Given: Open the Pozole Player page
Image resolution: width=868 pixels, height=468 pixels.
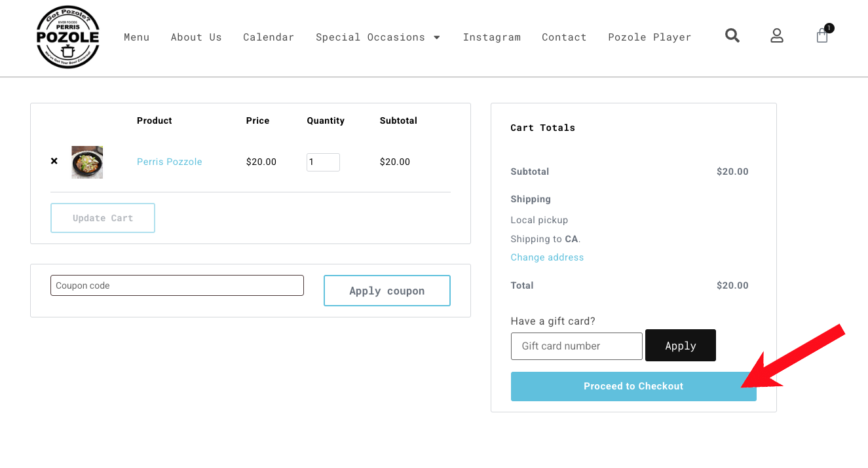Looking at the screenshot, I should point(649,37).
